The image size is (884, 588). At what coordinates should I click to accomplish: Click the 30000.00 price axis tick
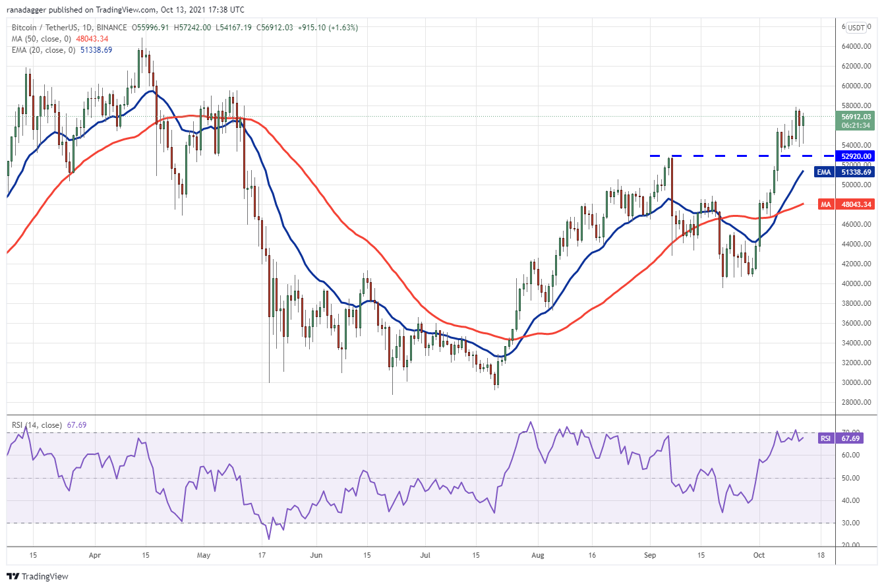click(x=856, y=382)
